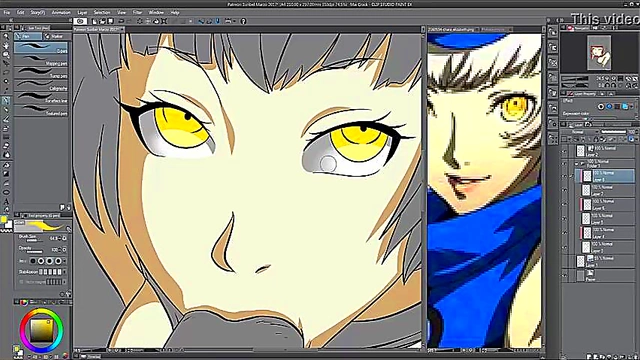Hide Layer 3 with its eye icon
Screen dimensions: 640x360
[x=564, y=247]
